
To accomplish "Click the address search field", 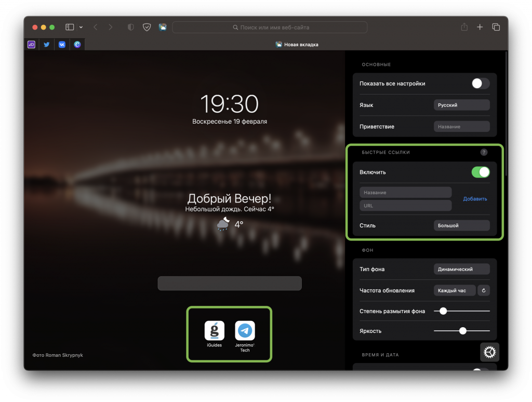I will 270,28.
